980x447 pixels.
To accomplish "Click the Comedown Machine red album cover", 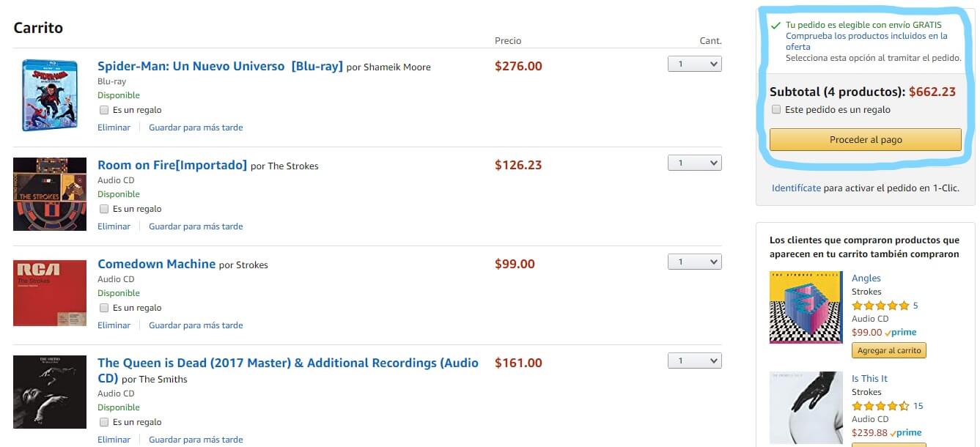I will pyautogui.click(x=50, y=293).
